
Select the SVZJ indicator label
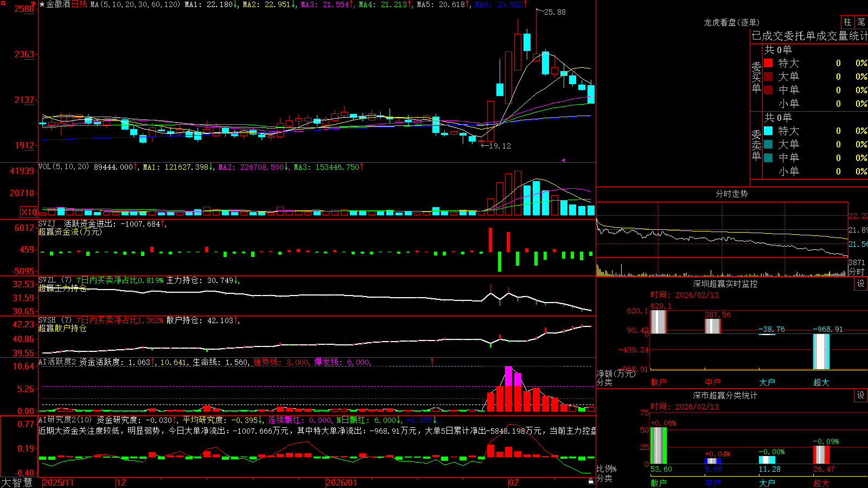click(x=47, y=223)
